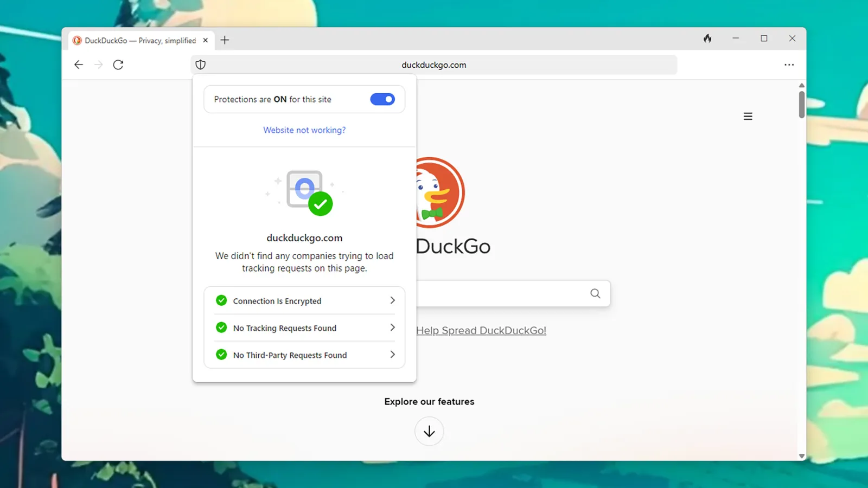Click the search magnifier icon
The height and width of the screenshot is (488, 868).
click(595, 293)
